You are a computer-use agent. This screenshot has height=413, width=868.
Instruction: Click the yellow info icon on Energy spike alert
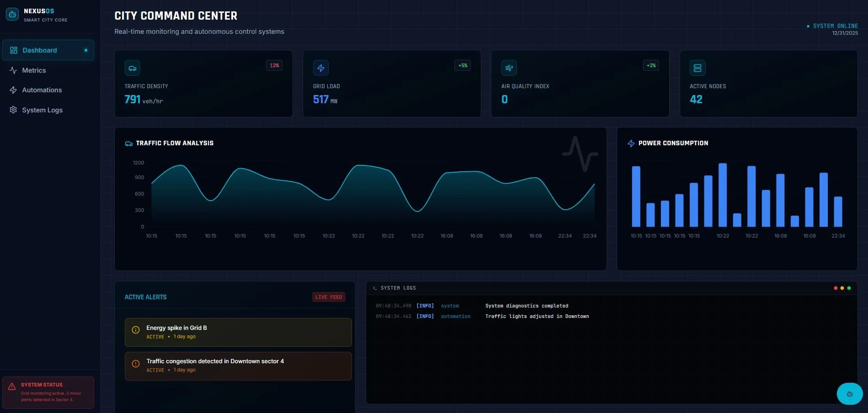click(x=136, y=330)
